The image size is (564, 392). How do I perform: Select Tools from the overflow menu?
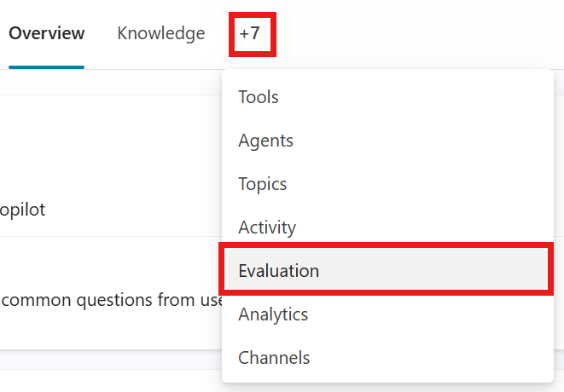259,97
